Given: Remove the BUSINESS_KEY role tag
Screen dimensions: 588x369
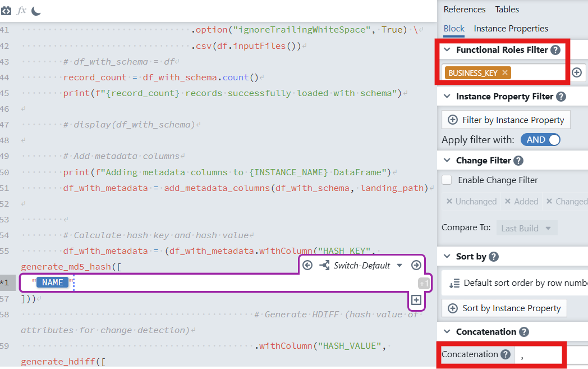Looking at the screenshot, I should point(505,72).
